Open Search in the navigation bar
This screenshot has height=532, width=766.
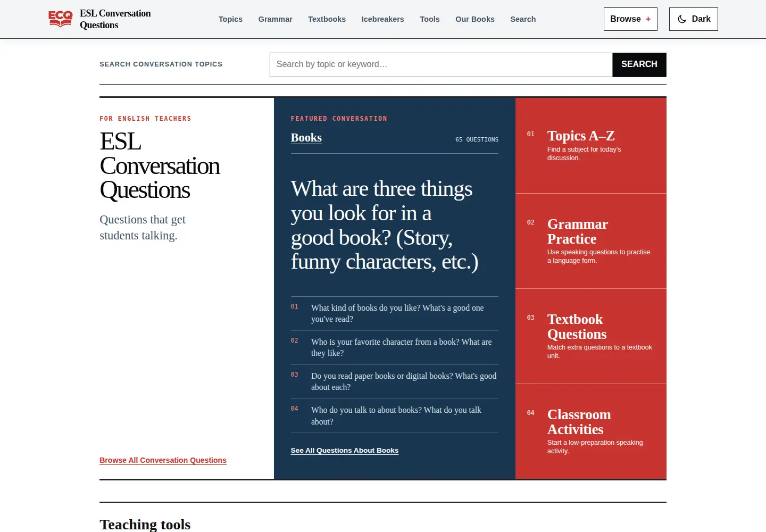click(523, 19)
